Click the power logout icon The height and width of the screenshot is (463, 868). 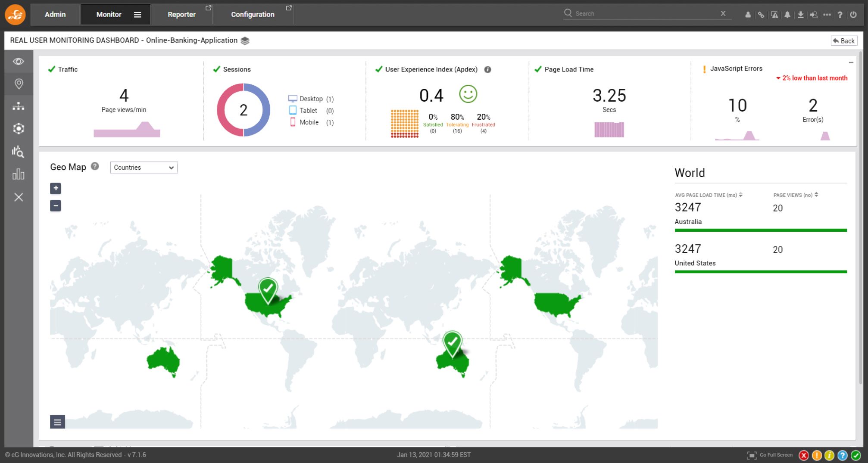853,15
